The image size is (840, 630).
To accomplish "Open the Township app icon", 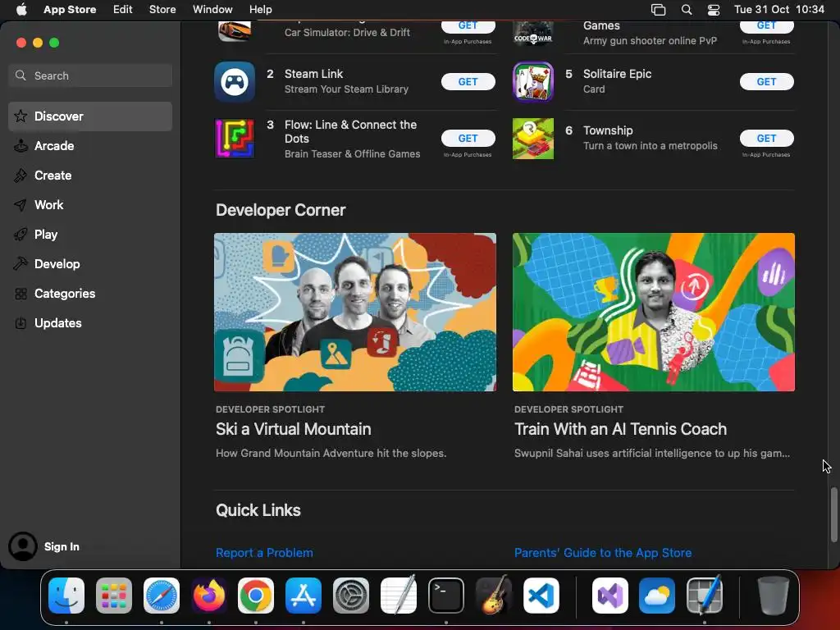I will point(533,139).
